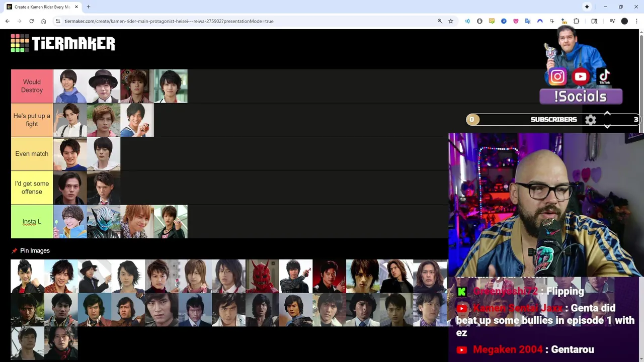Open the Google Translate extension icon
Screen dimensions: 644x362
click(x=528, y=21)
